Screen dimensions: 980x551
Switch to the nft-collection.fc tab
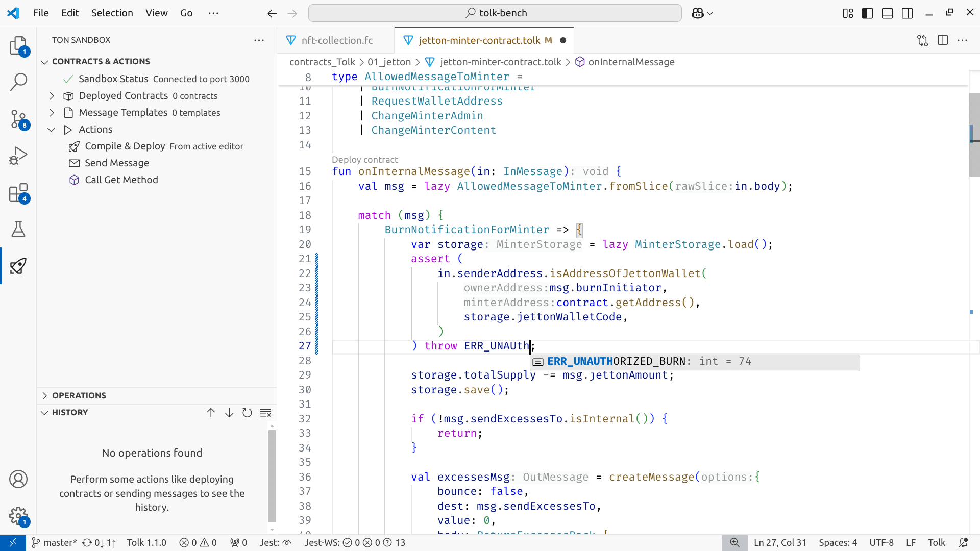pos(337,40)
